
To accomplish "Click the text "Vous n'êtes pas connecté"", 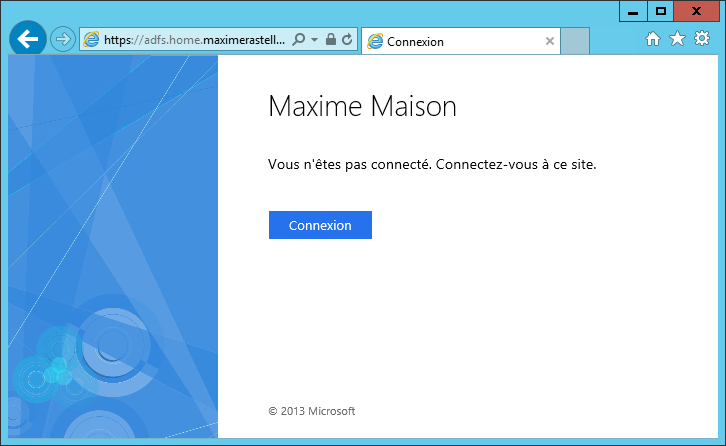I will tap(350, 164).
